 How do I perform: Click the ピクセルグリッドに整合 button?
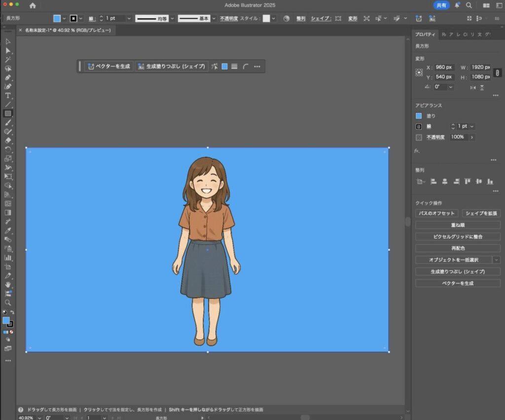pyautogui.click(x=458, y=236)
